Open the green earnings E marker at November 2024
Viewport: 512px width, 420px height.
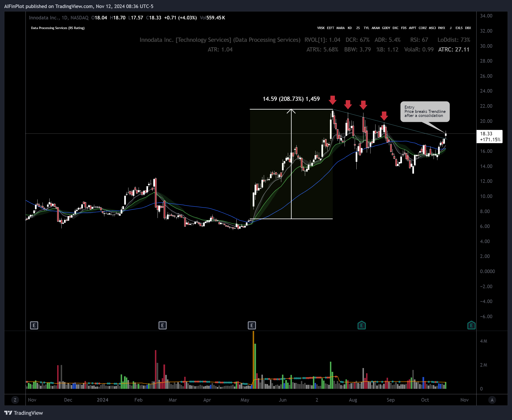pyautogui.click(x=471, y=325)
